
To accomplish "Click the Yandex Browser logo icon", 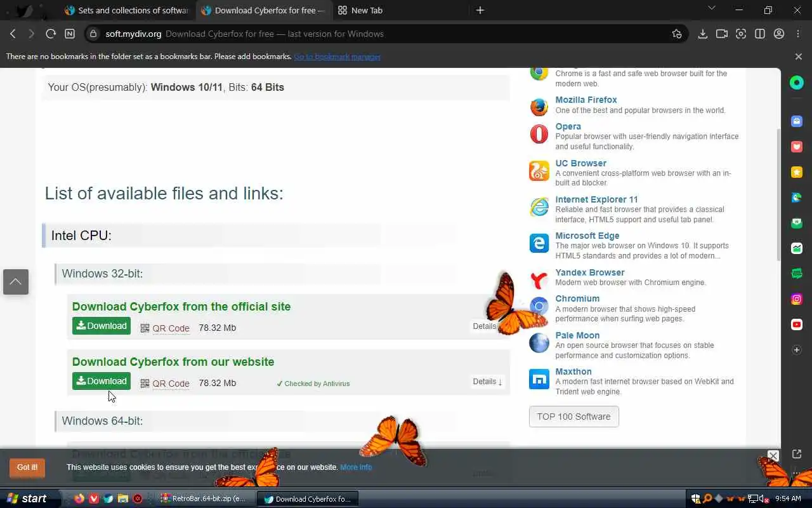I will pyautogui.click(x=539, y=280).
